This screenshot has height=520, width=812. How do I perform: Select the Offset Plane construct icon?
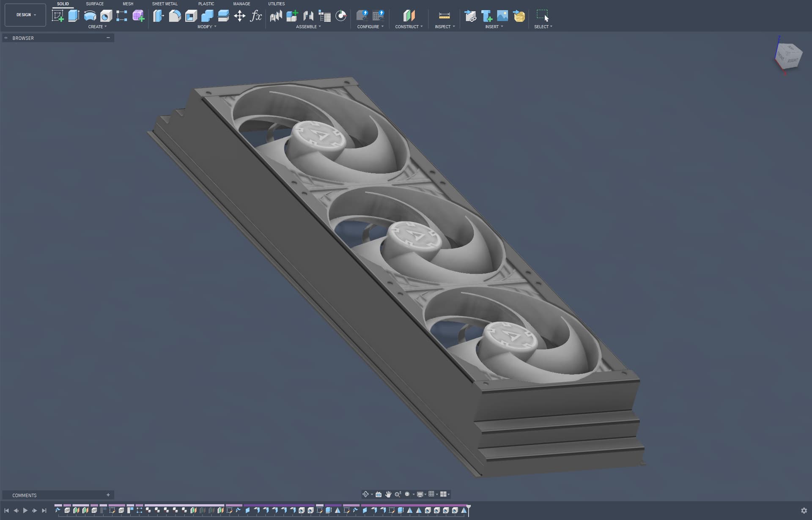(x=409, y=16)
